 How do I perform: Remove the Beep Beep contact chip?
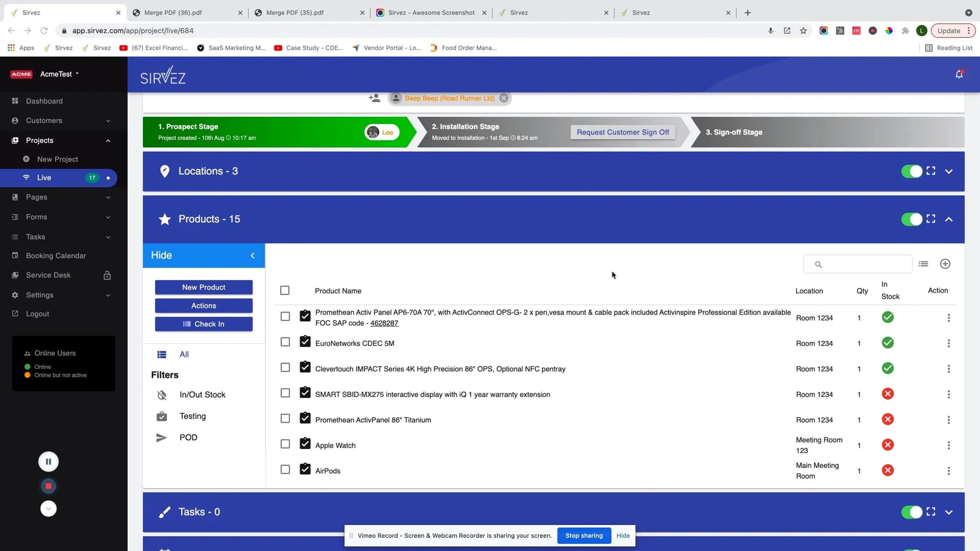[504, 98]
